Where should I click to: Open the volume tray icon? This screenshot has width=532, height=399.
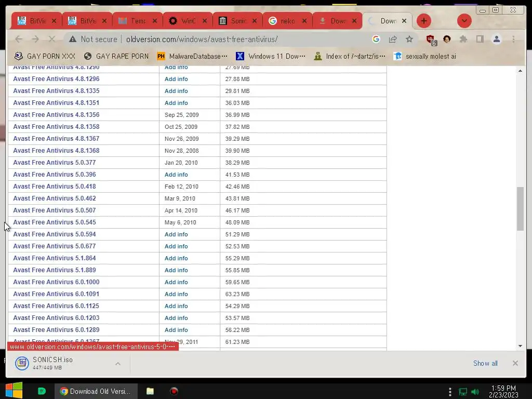click(476, 392)
